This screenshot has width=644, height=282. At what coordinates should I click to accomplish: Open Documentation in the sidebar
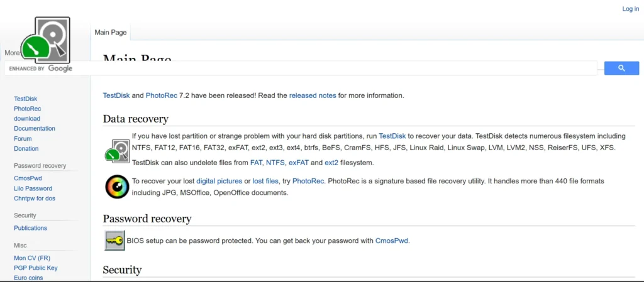click(35, 128)
